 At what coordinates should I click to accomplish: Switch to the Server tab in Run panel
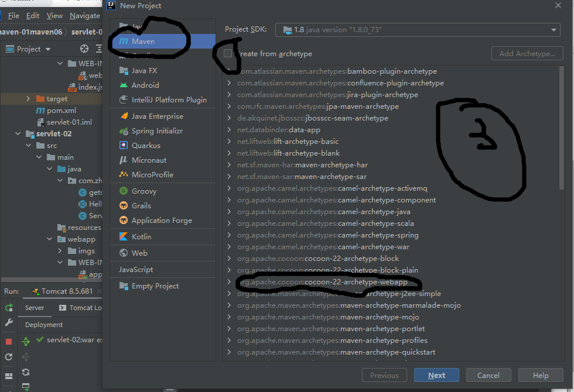[x=35, y=308]
